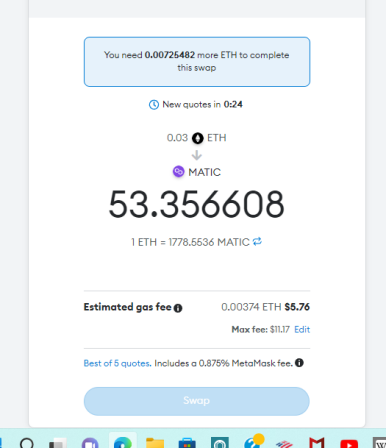The image size is (386, 448).
Task: Click the insufficient ETH notice box
Action: pyautogui.click(x=197, y=62)
